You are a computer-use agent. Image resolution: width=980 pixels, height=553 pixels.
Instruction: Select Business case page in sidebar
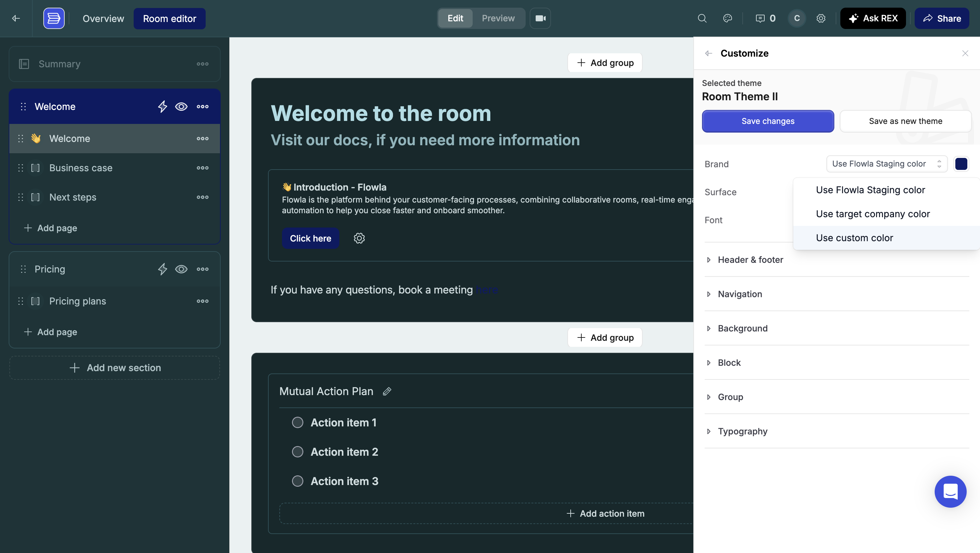pos(115,168)
